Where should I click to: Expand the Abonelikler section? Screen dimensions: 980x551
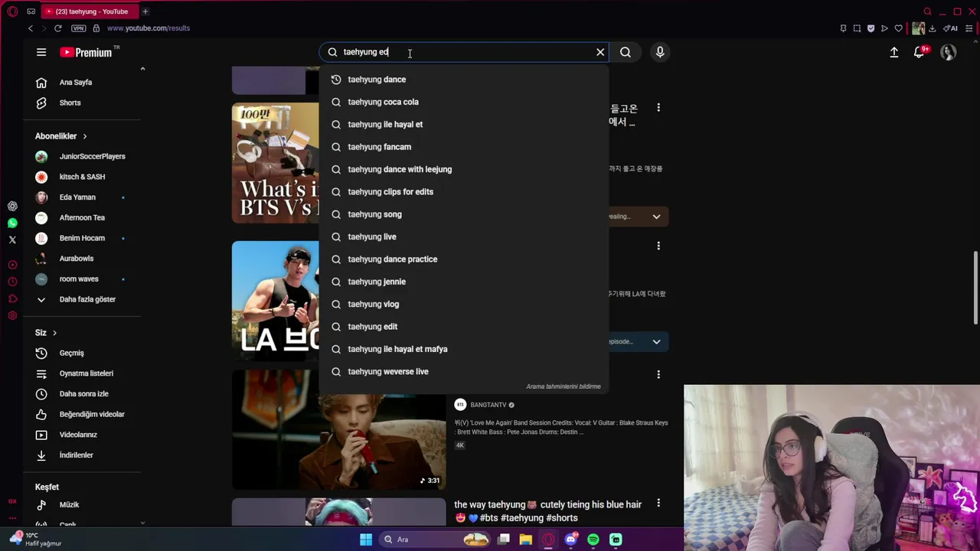pos(61,136)
